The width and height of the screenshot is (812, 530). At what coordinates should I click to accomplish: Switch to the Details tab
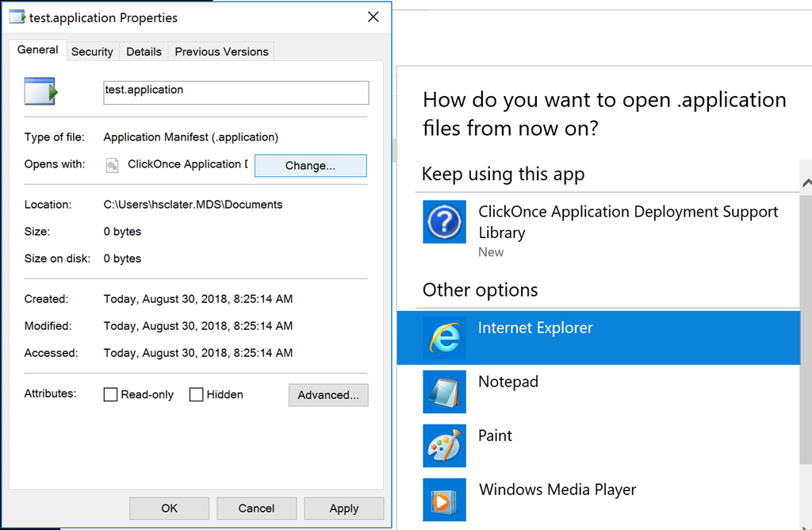pyautogui.click(x=144, y=52)
